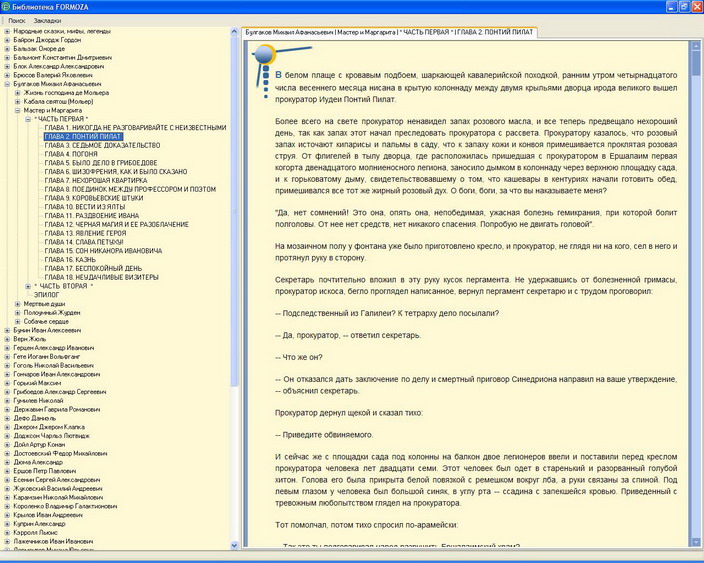Expand the Байрон Джордж Гордон node
The image size is (704, 563).
[7, 40]
